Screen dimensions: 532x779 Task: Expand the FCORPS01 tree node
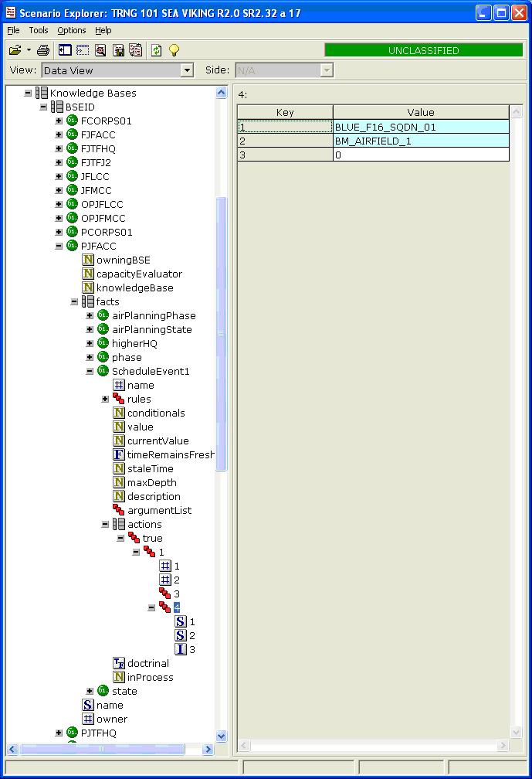click(59, 121)
